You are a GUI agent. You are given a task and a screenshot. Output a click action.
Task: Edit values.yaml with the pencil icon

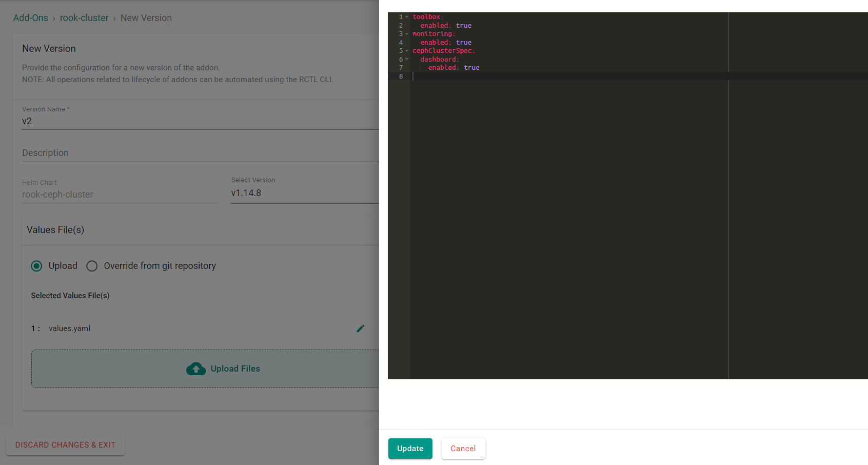361,328
